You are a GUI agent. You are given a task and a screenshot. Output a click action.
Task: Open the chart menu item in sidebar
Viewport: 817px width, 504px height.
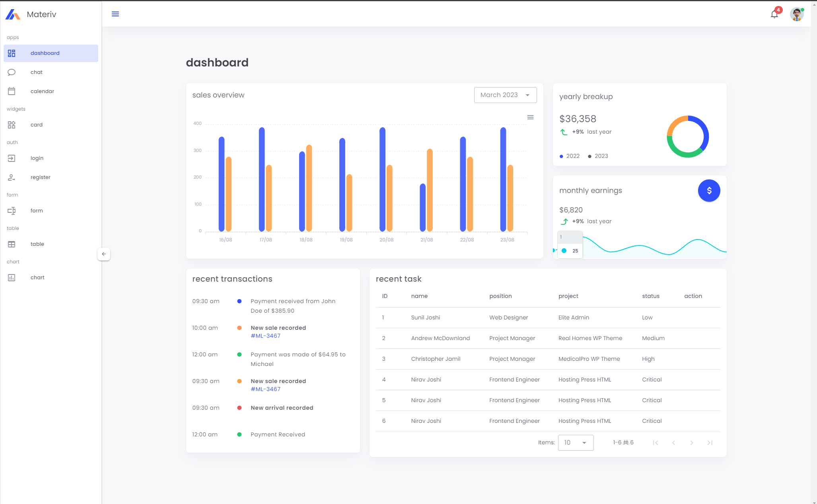[37, 277]
